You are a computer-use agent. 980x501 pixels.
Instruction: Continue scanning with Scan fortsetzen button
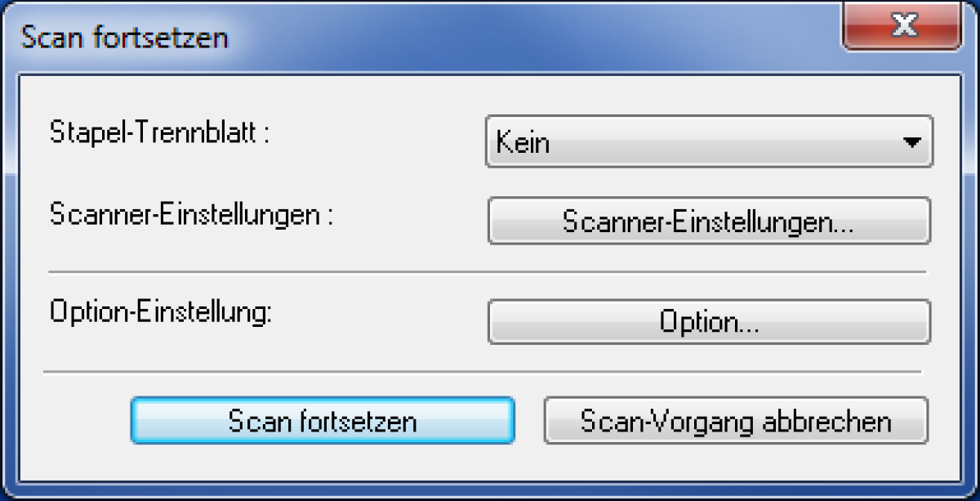click(x=323, y=421)
